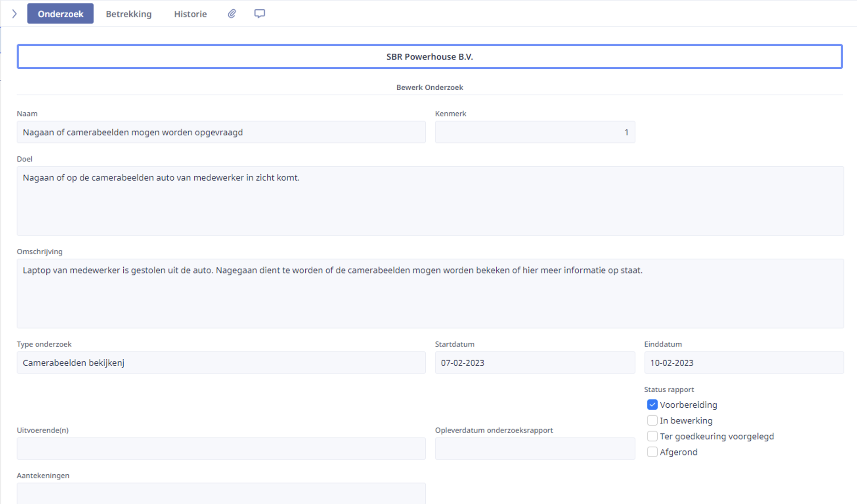Click the Uitvoerende(n) input field

point(221,449)
